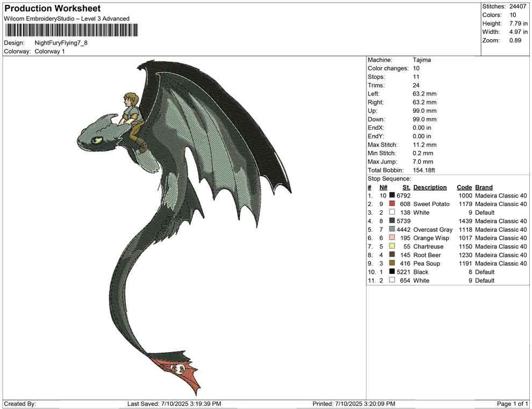Click the Up value 99.0 mm
Viewport: 532px width, 409px height.
click(x=425, y=111)
